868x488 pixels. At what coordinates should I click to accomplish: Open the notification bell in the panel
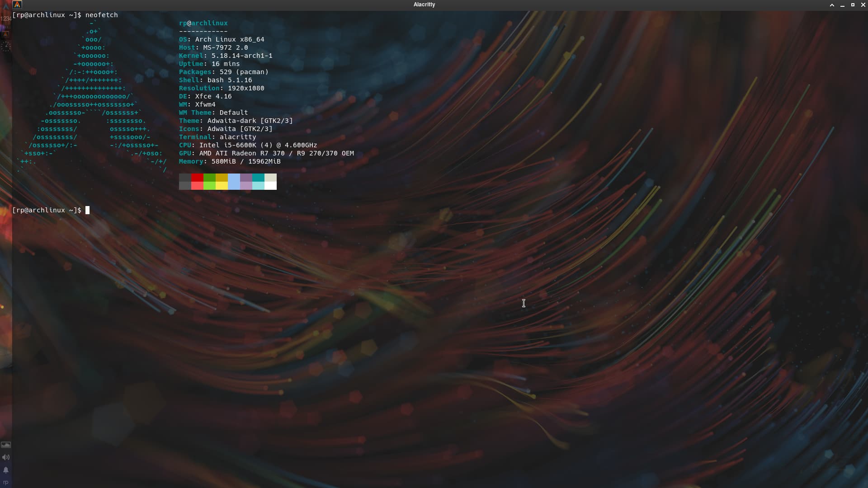[x=6, y=470]
